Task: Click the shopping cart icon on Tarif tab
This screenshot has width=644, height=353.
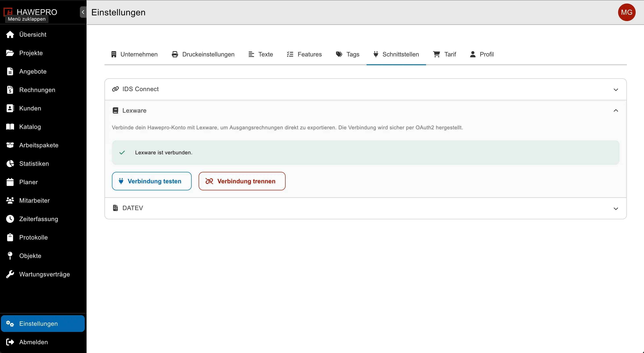Action: (x=437, y=54)
